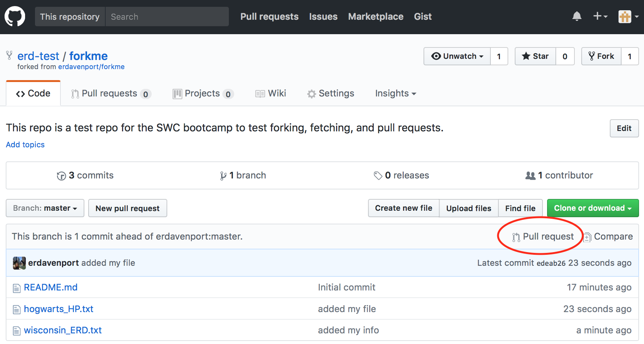Open the erdavenport/forkme source link

point(91,67)
